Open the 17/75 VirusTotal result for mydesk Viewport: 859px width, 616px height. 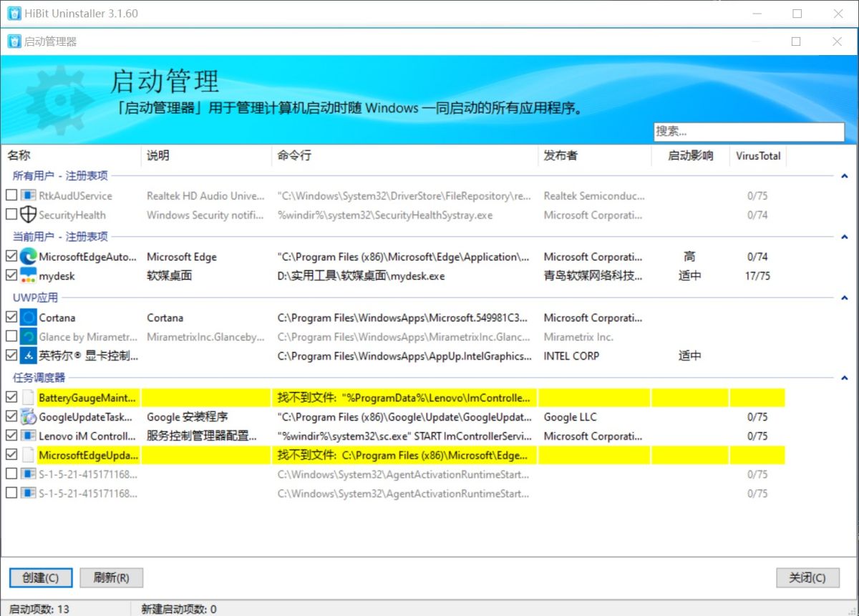[x=757, y=276]
